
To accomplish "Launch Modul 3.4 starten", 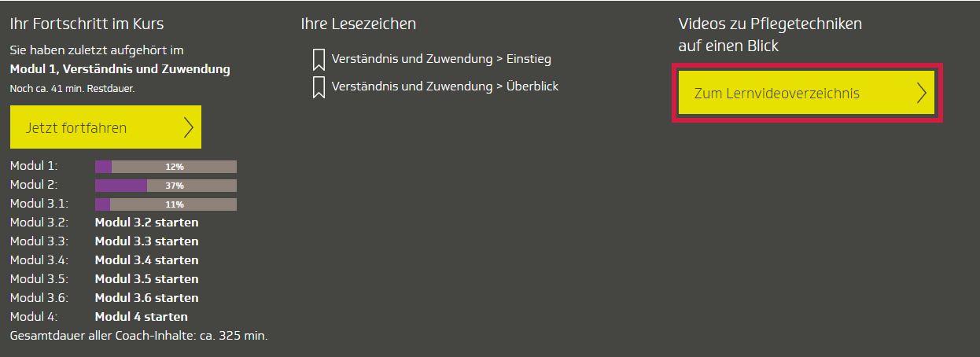I will pyautogui.click(x=146, y=260).
